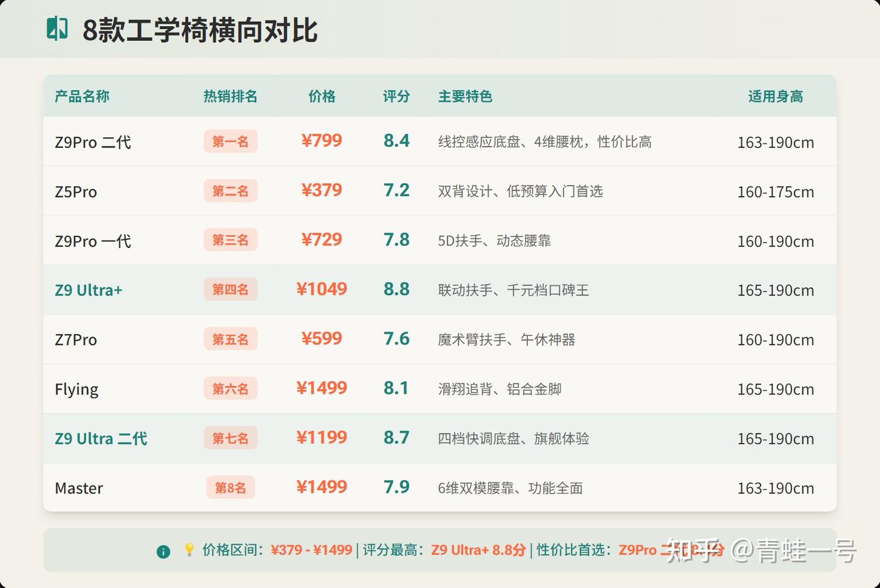This screenshot has height=588, width=880.
Task: Click feature text 5D扶手、动态腰靠
Action: pyautogui.click(x=494, y=241)
